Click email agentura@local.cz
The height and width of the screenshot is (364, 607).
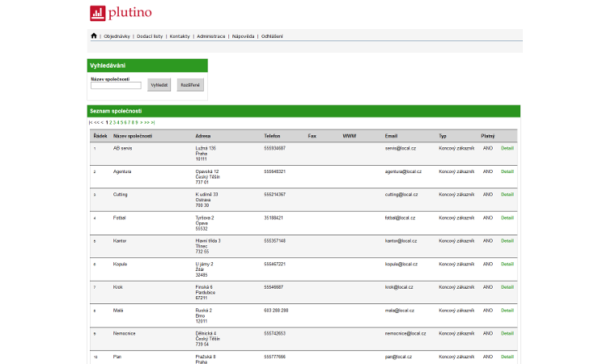[x=403, y=171]
